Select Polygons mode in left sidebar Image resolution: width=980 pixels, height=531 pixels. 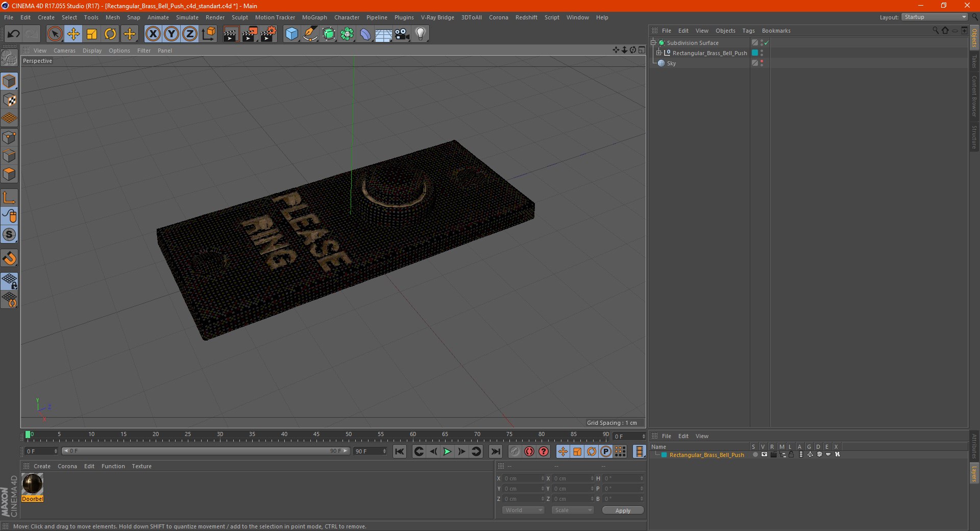click(10, 174)
